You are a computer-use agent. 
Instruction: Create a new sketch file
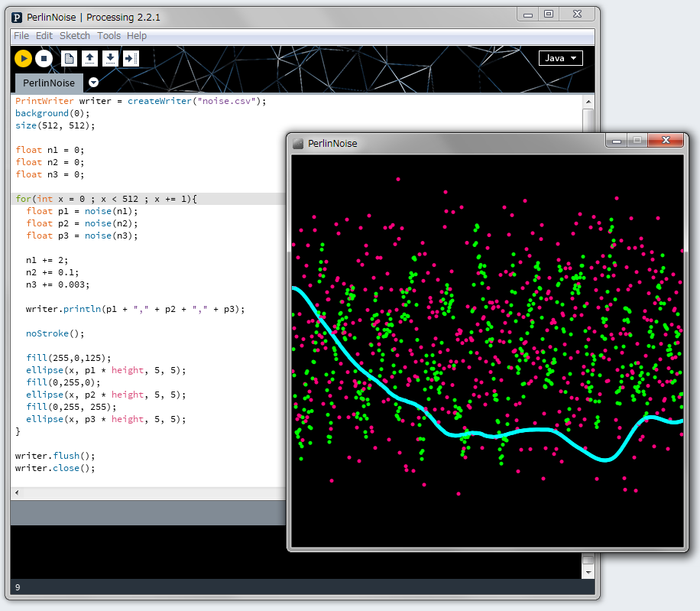tap(69, 58)
